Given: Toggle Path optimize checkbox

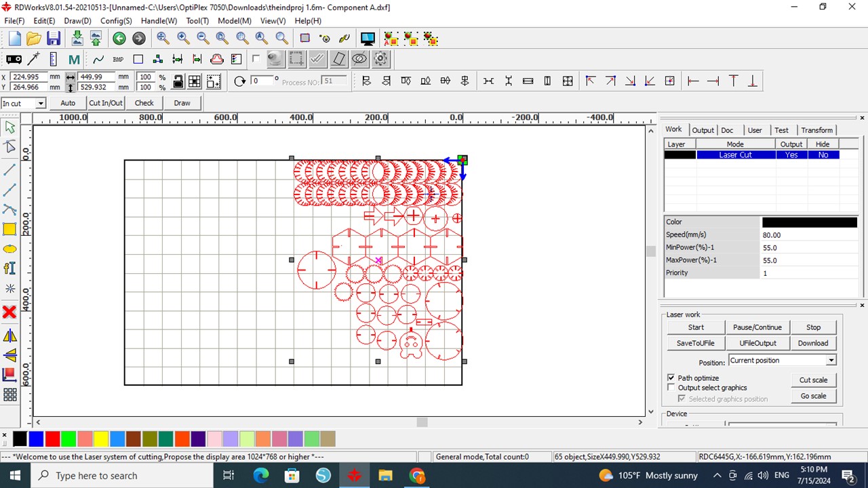Looking at the screenshot, I should click(671, 378).
